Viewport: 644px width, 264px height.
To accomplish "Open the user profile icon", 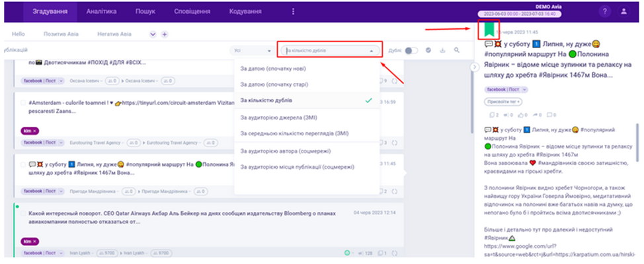I will pos(624,12).
